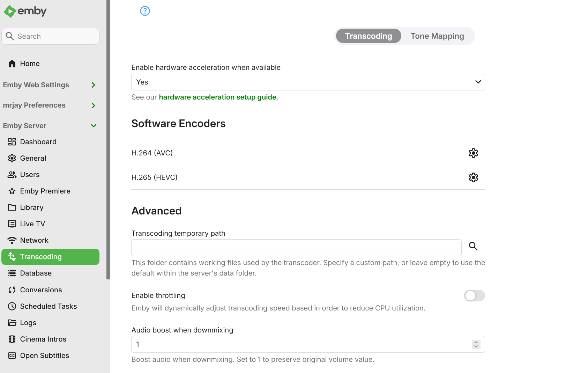The width and height of the screenshot is (588, 373).
Task: Open Dashboard from the sidebar
Action: pyautogui.click(x=38, y=142)
